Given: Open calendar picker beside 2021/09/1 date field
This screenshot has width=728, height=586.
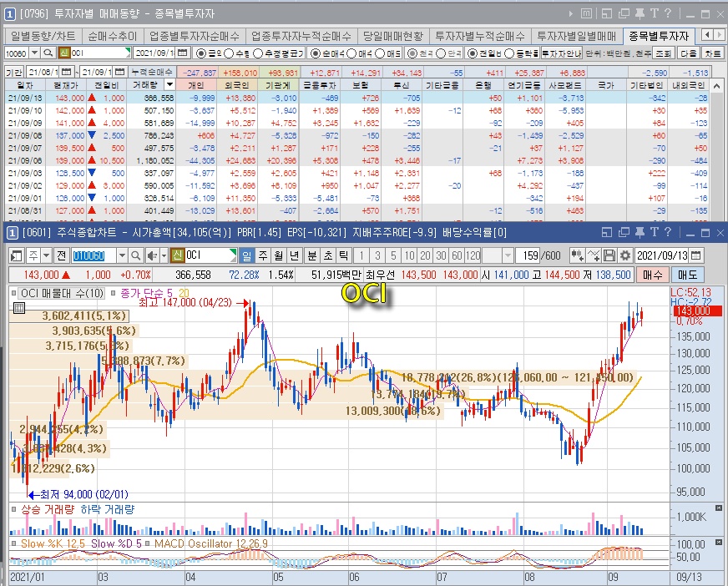Looking at the screenshot, I should click(183, 53).
